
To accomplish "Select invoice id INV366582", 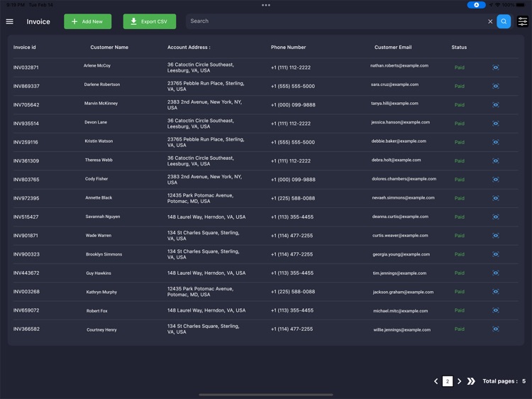I will tap(26, 329).
